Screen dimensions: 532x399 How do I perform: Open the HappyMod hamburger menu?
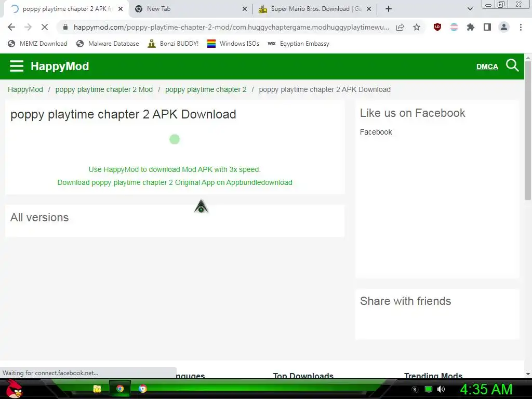click(x=17, y=66)
